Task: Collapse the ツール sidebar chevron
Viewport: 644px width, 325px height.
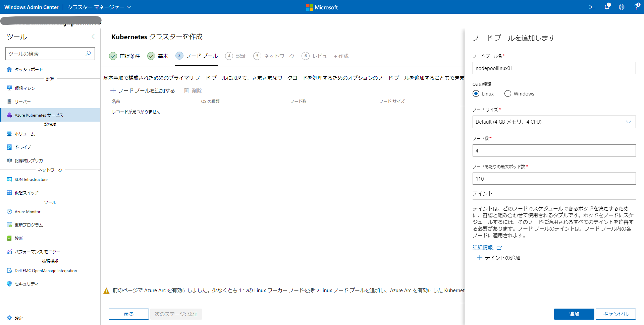Action: tap(93, 37)
